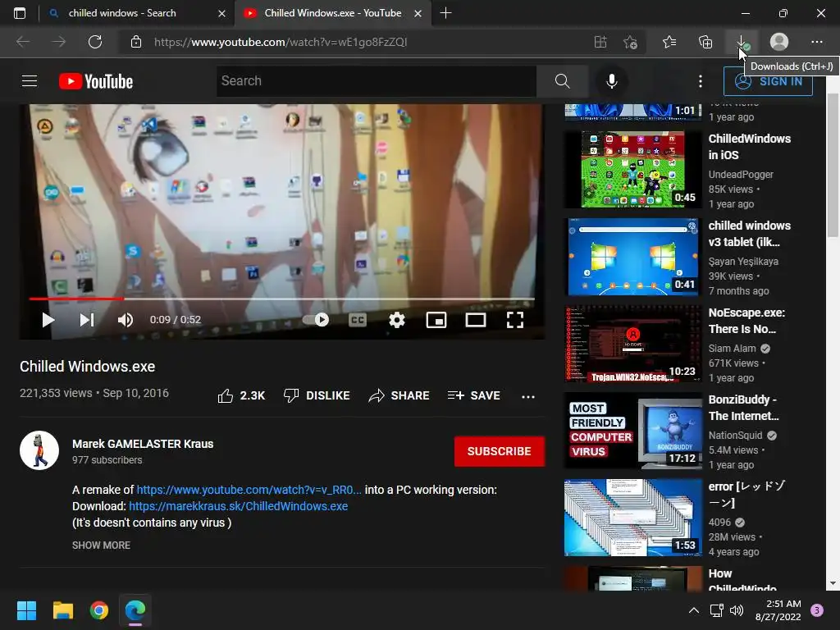
Task: Open Windows Start menu
Action: [26, 610]
